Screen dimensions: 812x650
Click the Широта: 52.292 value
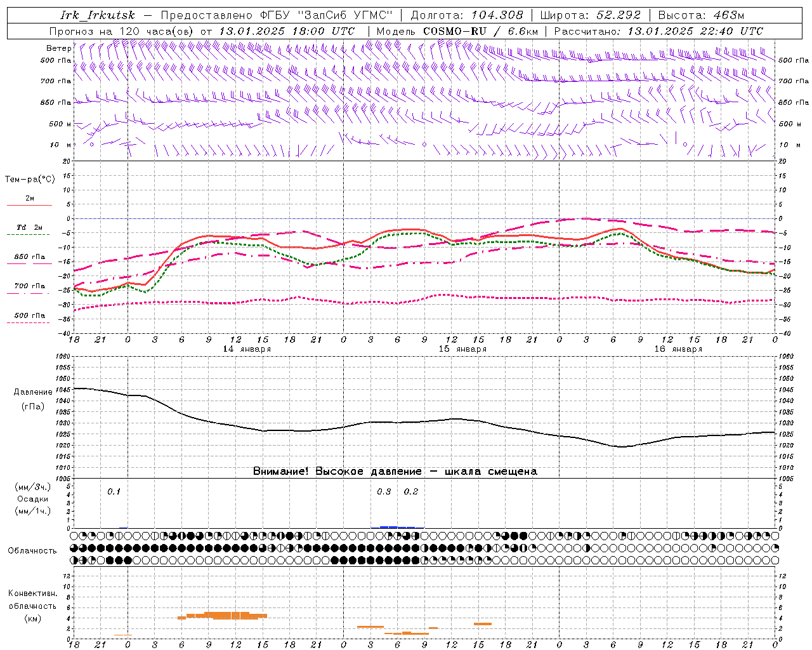pyautogui.click(x=590, y=15)
